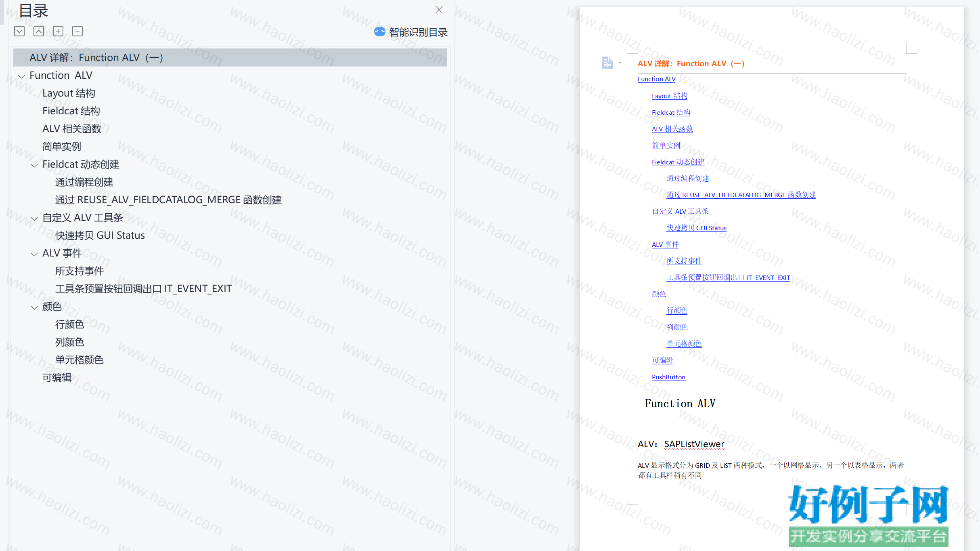
Task: Follow the Fieldcat 动态创建 link in document
Action: click(x=678, y=162)
